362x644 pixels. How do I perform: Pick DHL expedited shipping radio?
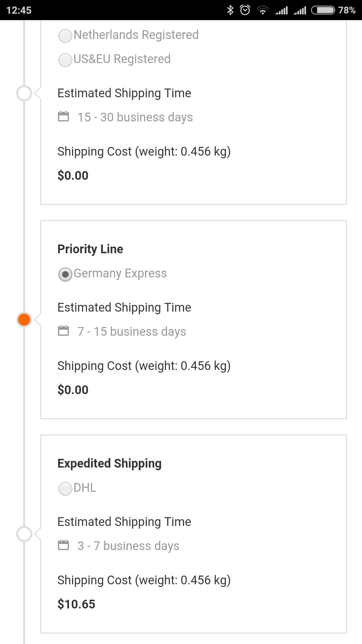pyautogui.click(x=65, y=489)
